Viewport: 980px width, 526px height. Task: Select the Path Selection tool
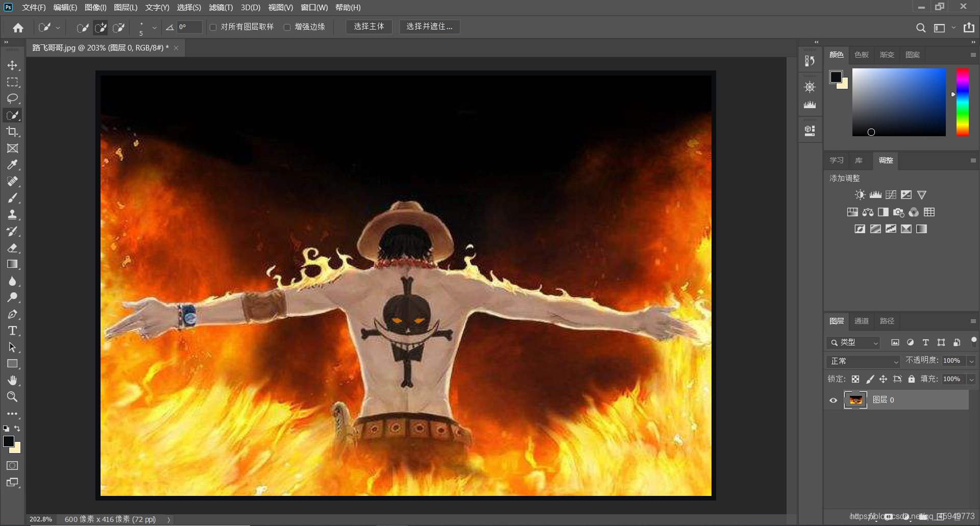12,347
